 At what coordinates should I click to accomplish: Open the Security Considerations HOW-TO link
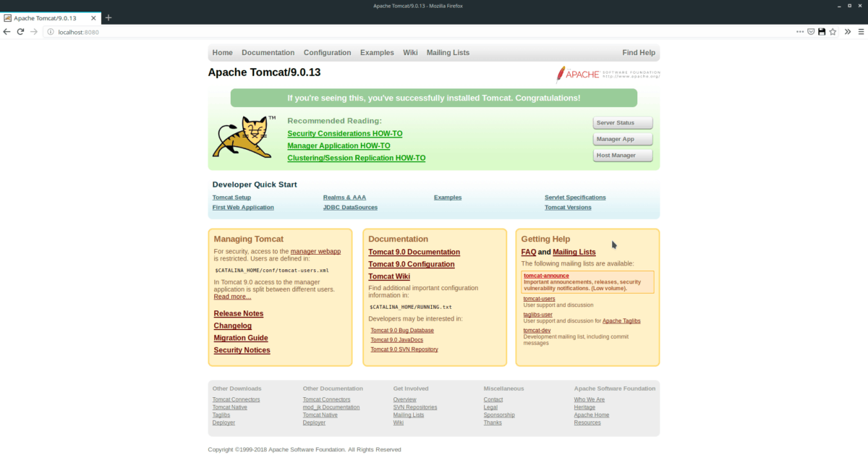point(344,134)
